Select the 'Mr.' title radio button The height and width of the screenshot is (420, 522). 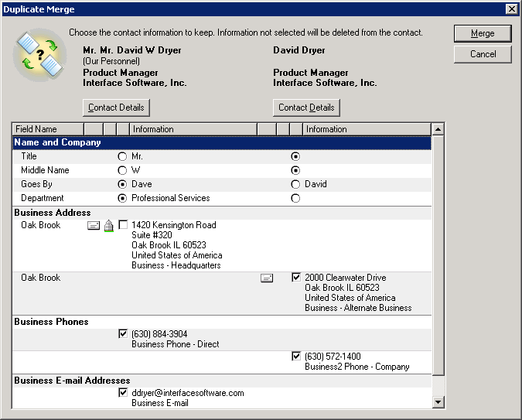pyautogui.click(x=122, y=156)
